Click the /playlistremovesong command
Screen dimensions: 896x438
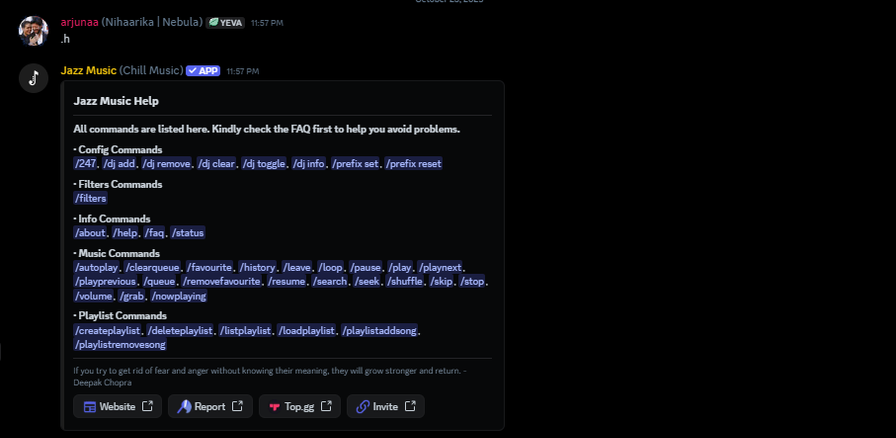(120, 344)
